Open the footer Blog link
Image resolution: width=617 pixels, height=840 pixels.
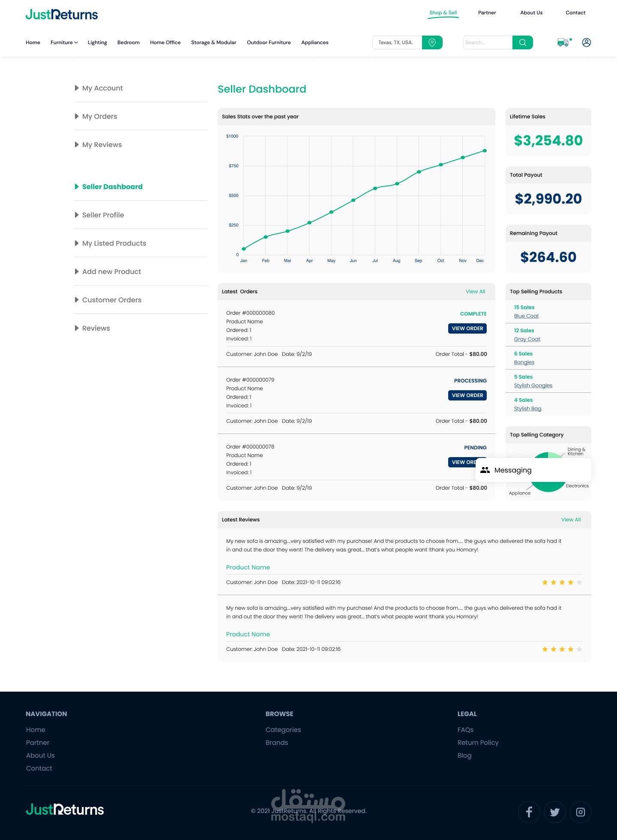(x=464, y=756)
